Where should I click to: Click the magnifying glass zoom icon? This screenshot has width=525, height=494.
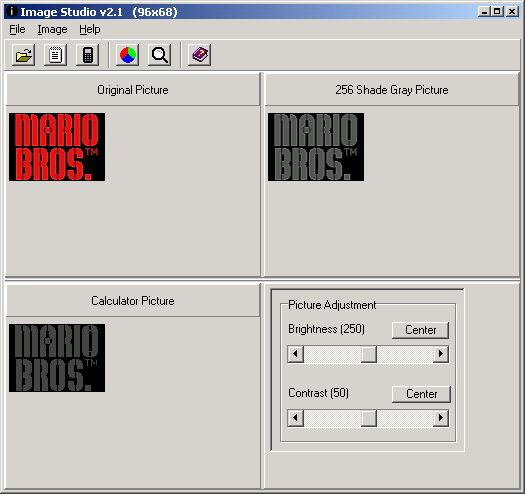coord(160,55)
